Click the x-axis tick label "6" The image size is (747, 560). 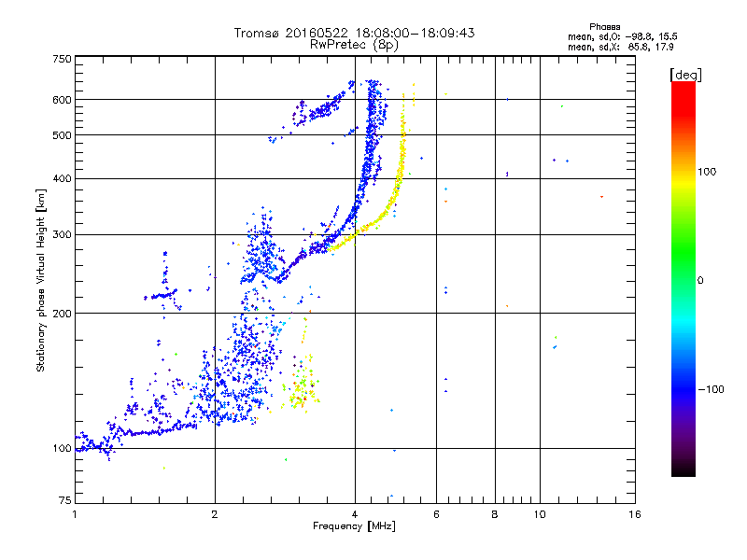point(436,514)
